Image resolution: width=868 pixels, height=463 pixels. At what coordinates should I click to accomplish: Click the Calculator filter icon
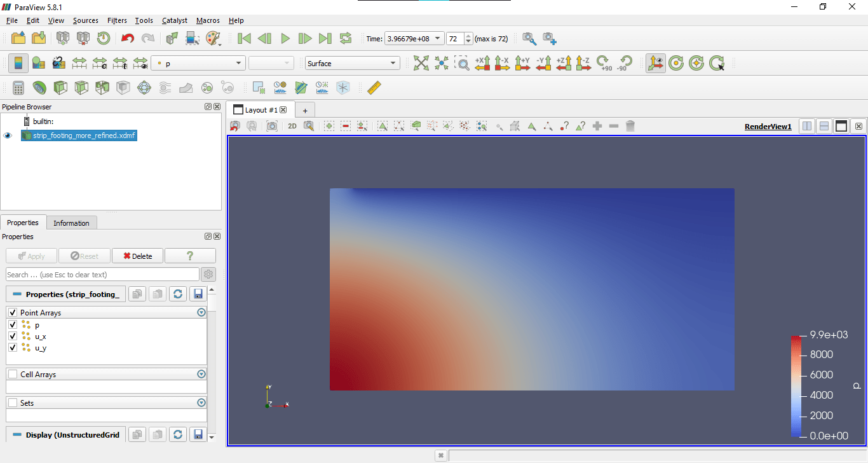(x=18, y=87)
